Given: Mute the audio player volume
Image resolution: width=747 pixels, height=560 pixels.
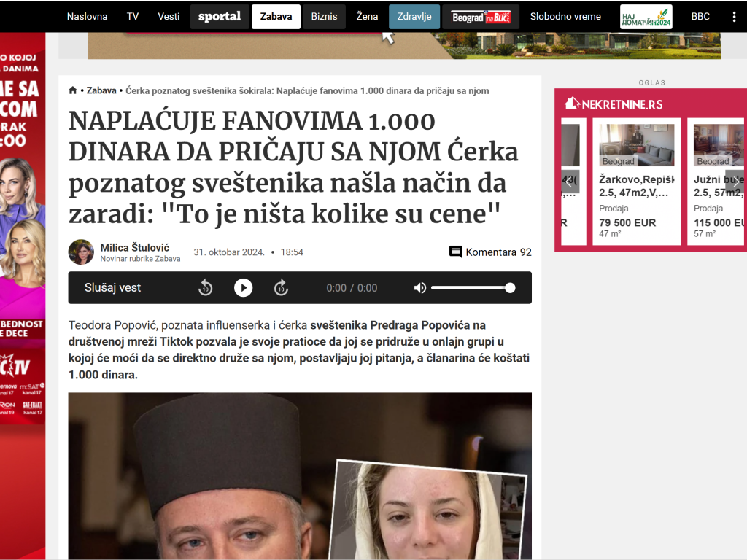Looking at the screenshot, I should click(419, 287).
